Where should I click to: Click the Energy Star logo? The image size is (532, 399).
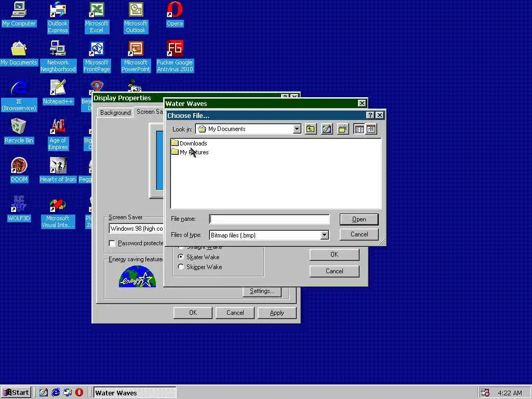click(x=137, y=276)
